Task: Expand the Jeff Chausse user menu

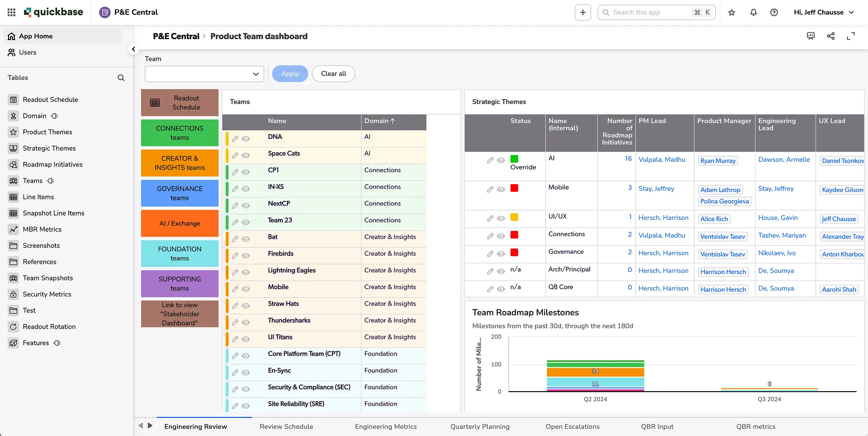Action: point(824,12)
